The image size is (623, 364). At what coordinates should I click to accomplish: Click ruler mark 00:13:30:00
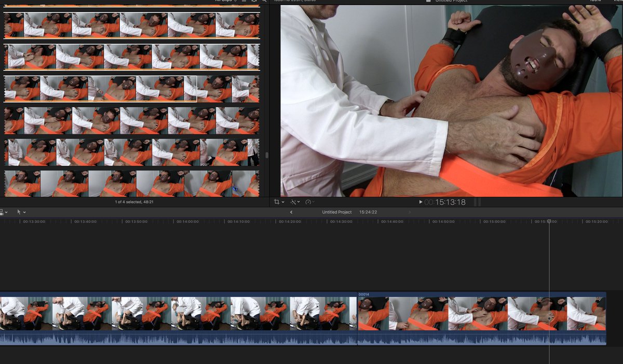34,221
